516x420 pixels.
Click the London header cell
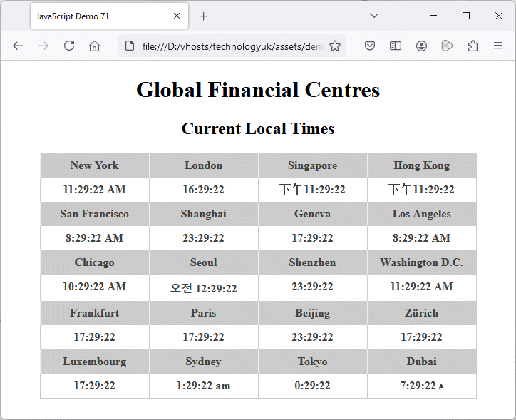(204, 165)
